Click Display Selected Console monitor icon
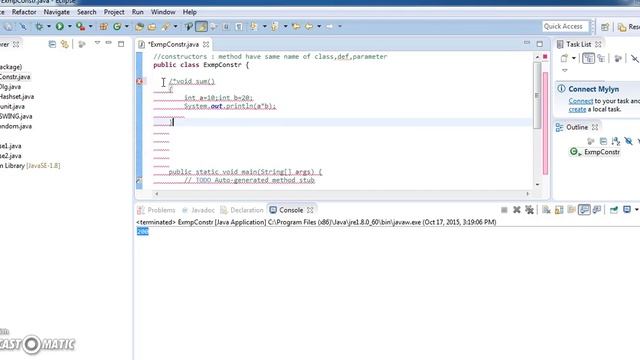The image size is (640, 360). (x=627, y=210)
